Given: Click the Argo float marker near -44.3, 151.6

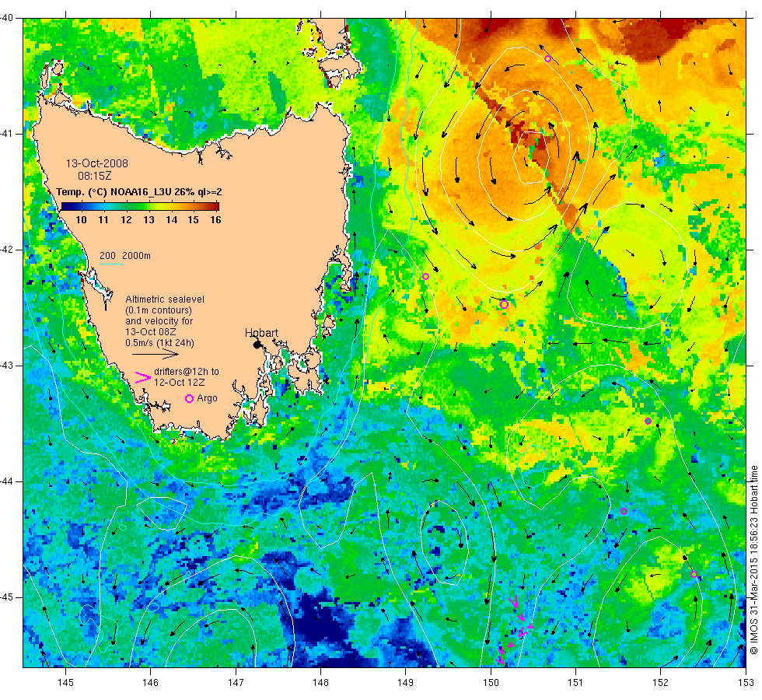Looking at the screenshot, I should pos(624,512).
